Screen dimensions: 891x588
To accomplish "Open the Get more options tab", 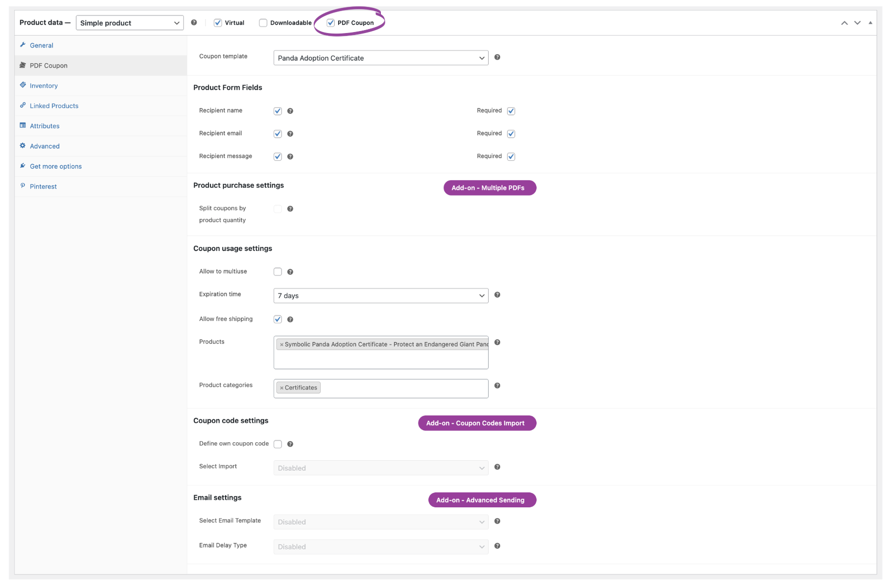I will point(56,166).
